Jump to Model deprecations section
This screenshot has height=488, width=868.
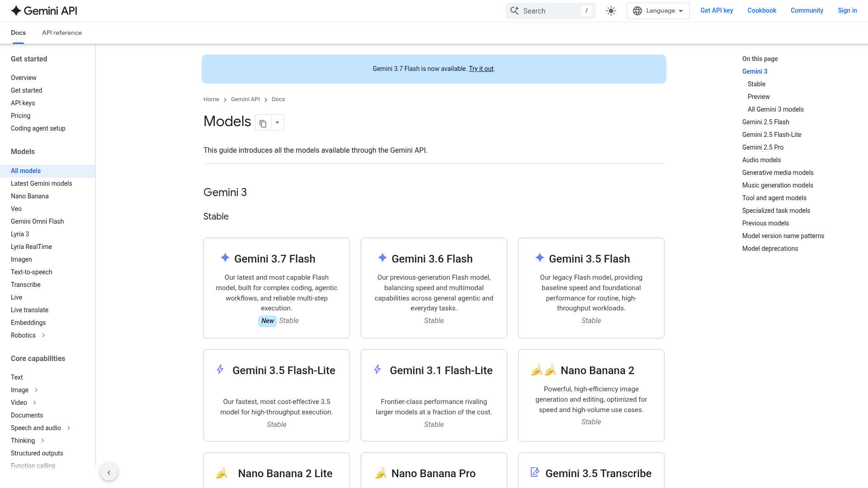coord(770,249)
